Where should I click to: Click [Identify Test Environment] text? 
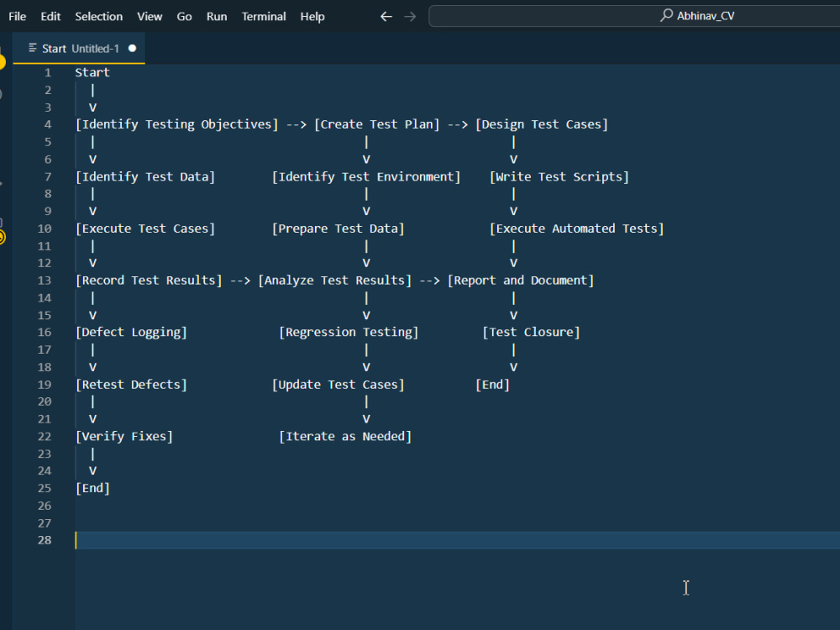click(x=366, y=176)
